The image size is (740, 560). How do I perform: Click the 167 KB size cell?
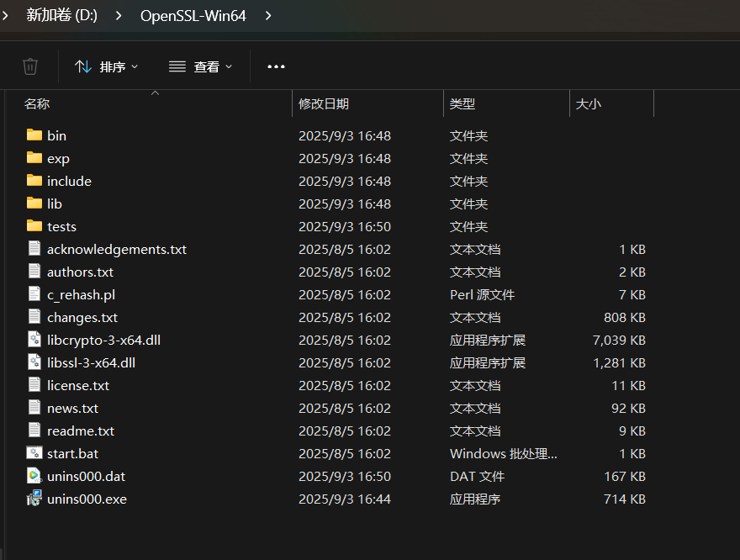point(624,476)
